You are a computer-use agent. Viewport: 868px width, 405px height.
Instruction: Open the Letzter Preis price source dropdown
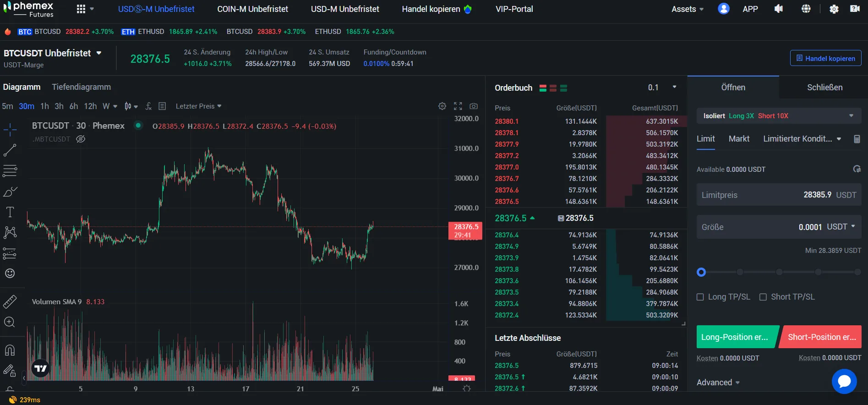198,106
